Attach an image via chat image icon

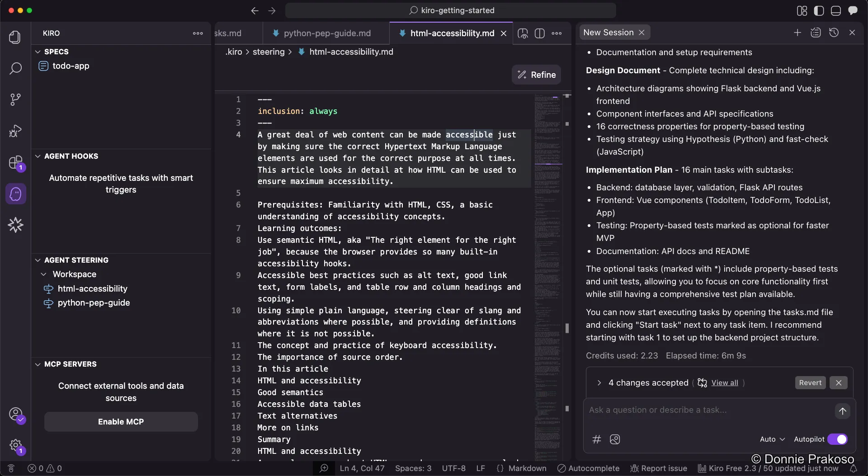615,439
